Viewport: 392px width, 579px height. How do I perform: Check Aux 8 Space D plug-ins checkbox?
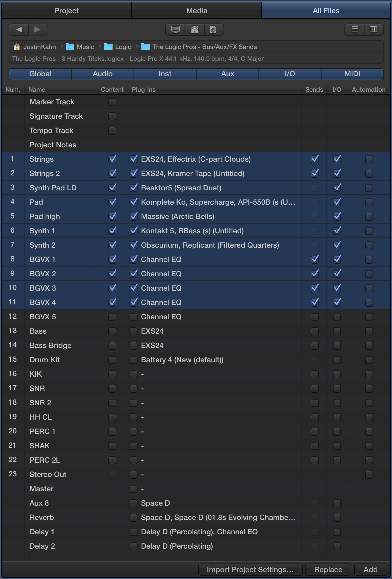click(x=134, y=503)
